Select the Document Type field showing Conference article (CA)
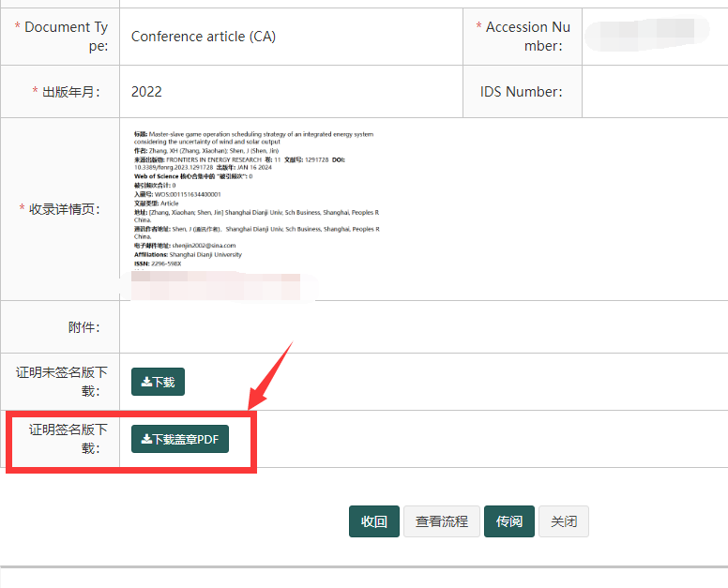The image size is (728, 588). (204, 37)
